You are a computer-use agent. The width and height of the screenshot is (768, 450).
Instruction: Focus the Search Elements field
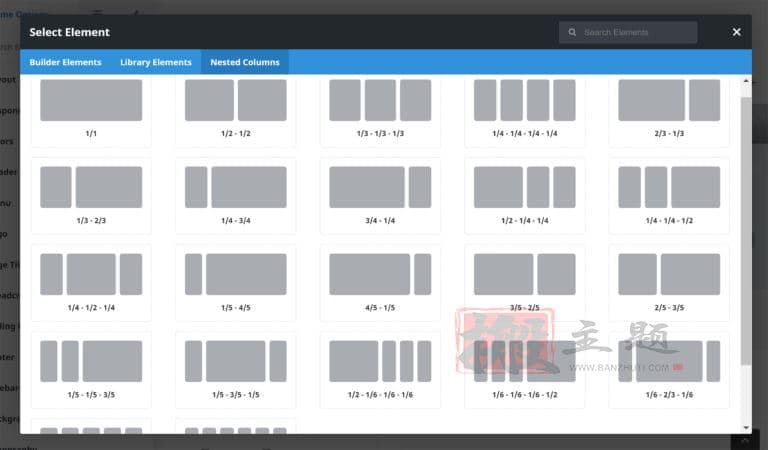click(x=628, y=32)
